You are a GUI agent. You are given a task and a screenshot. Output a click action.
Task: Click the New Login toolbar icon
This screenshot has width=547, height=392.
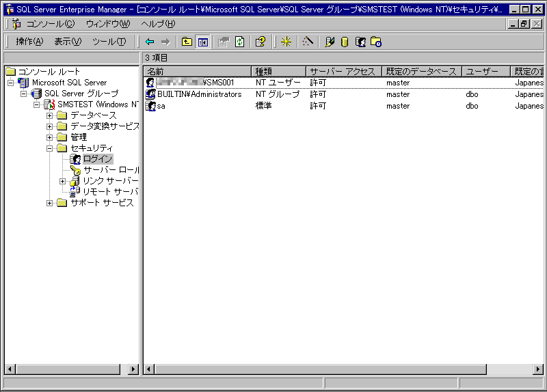[x=361, y=42]
